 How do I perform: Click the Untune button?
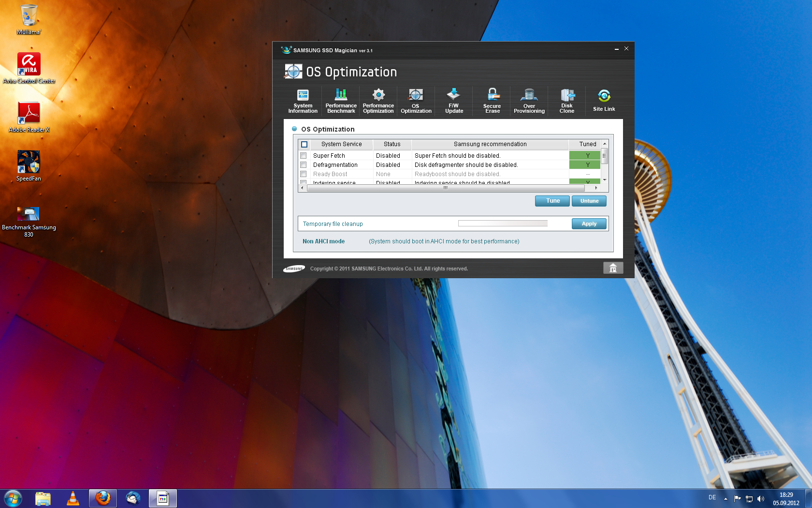[x=589, y=201]
